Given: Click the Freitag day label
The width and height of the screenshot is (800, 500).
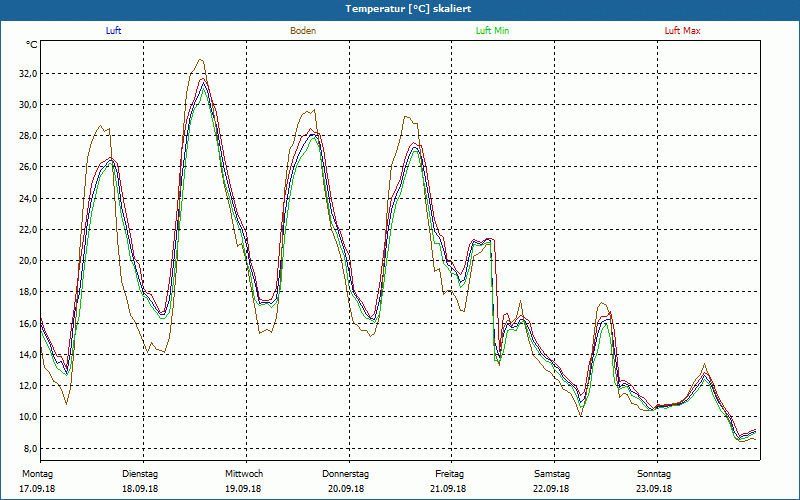Looking at the screenshot, I should 449,474.
